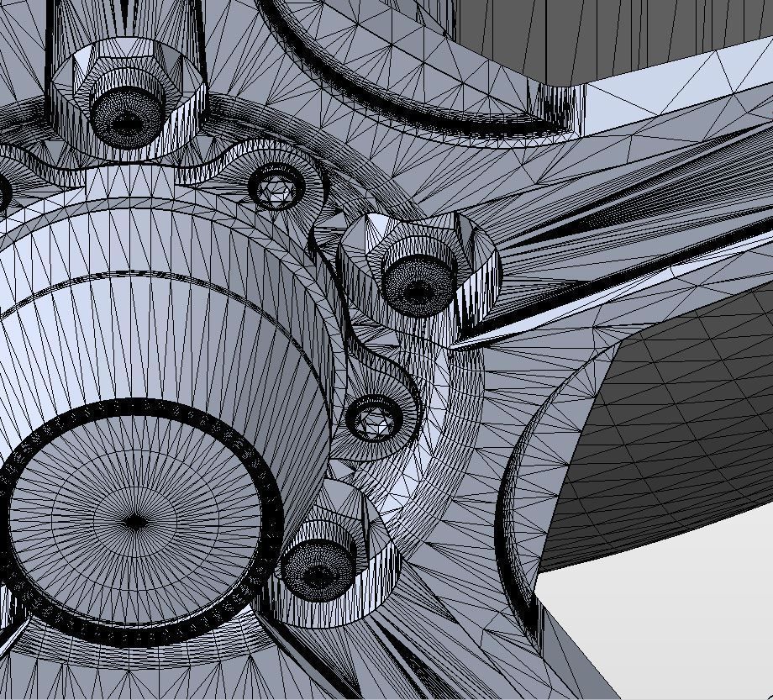Pick the small socket screw between the upper two hex bolts

(276, 188)
